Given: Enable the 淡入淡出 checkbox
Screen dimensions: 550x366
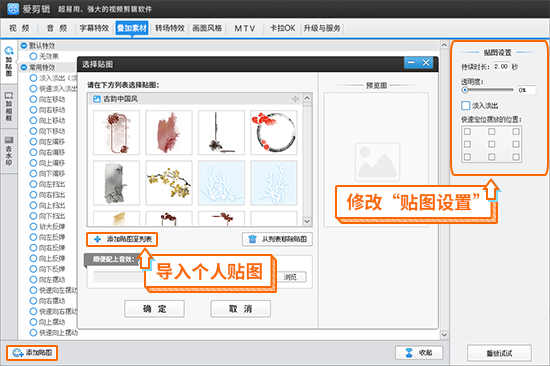Looking at the screenshot, I should pyautogui.click(x=465, y=105).
